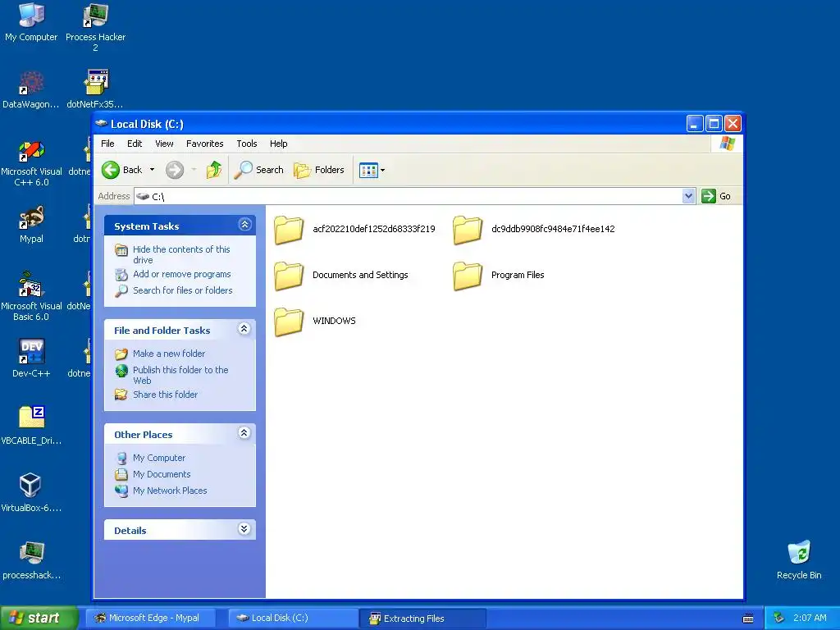Expand the Details panel
The width and height of the screenshot is (840, 630).
(244, 529)
